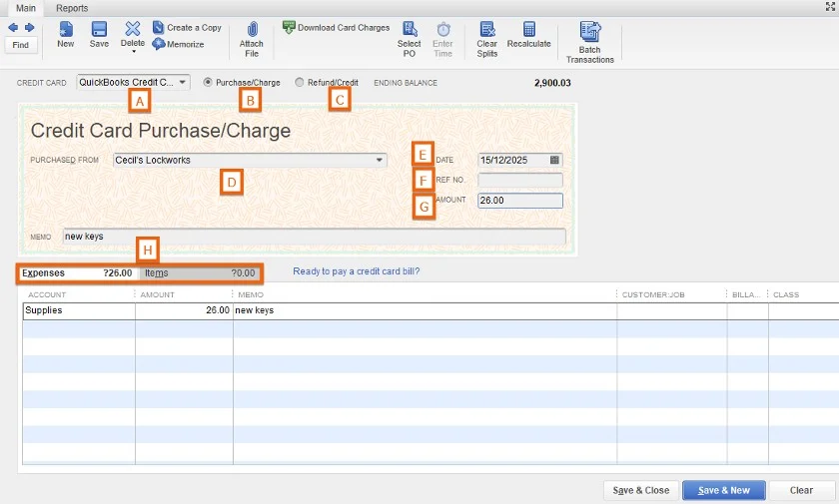Delete this transaction via X icon
The image size is (839, 504).
132,28
